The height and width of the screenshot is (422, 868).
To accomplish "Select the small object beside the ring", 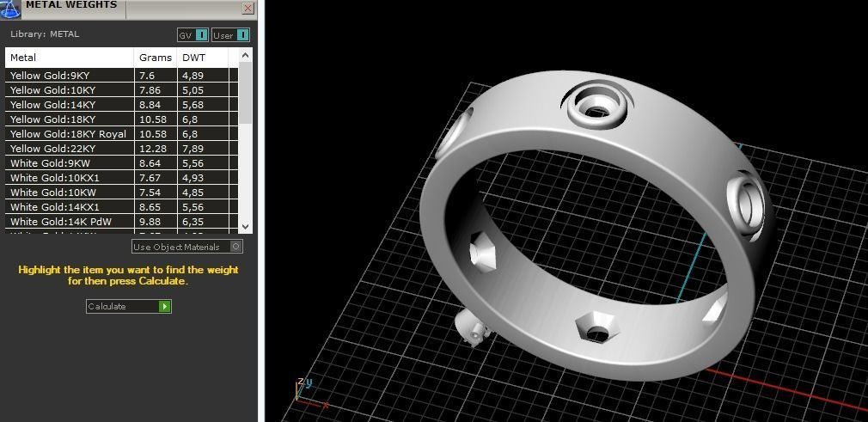I will [x=472, y=327].
